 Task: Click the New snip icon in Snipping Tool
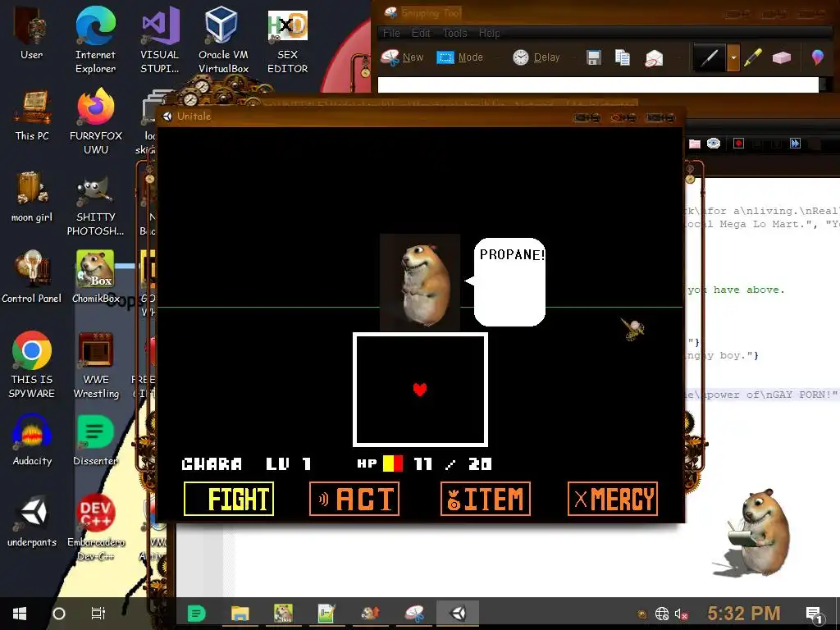(402, 57)
